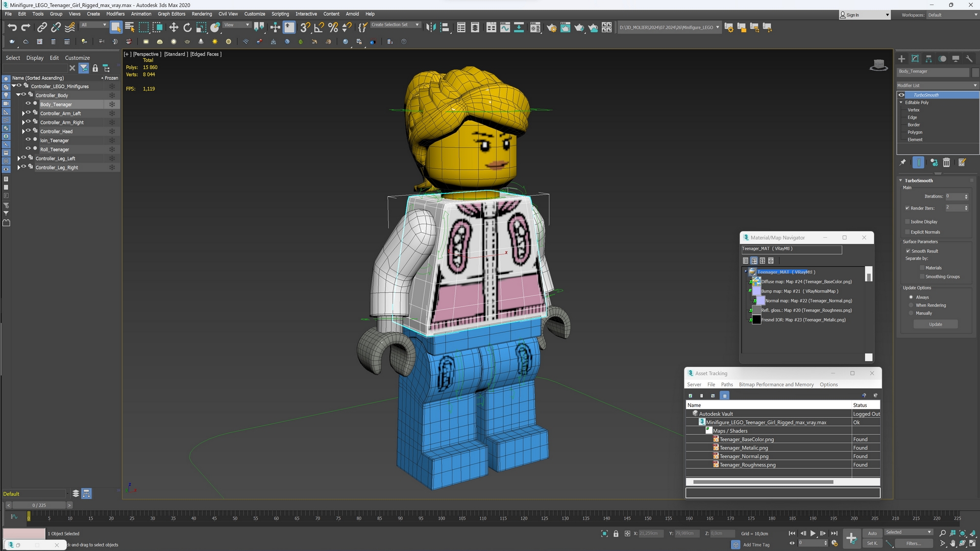980x551 pixels.
Task: Open the Workspaces Default dropdown
Action: pos(952,15)
